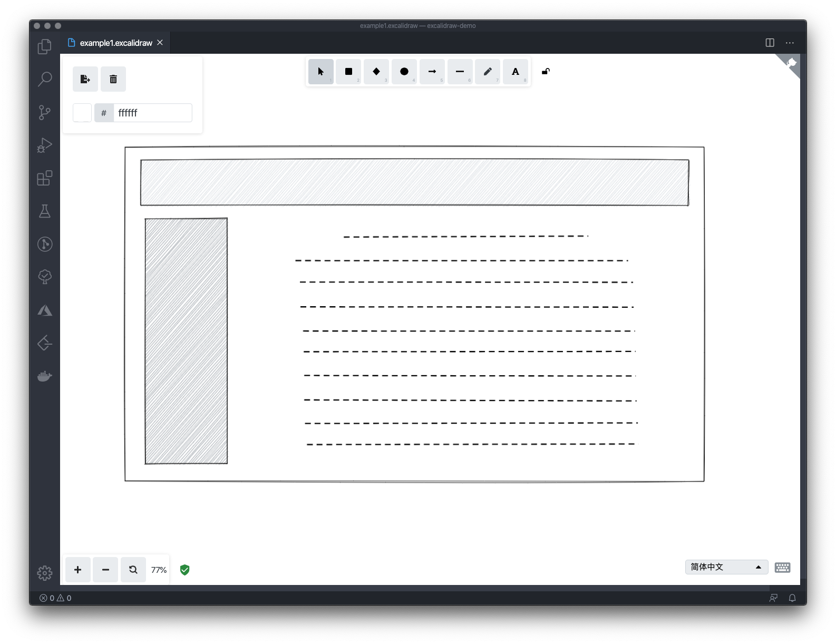Select the Line tool

(460, 72)
